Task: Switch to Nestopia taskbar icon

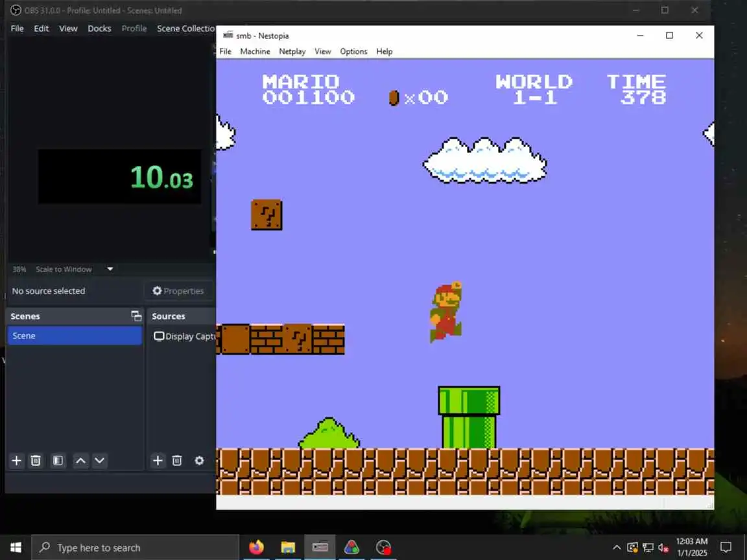Action: [x=320, y=548]
